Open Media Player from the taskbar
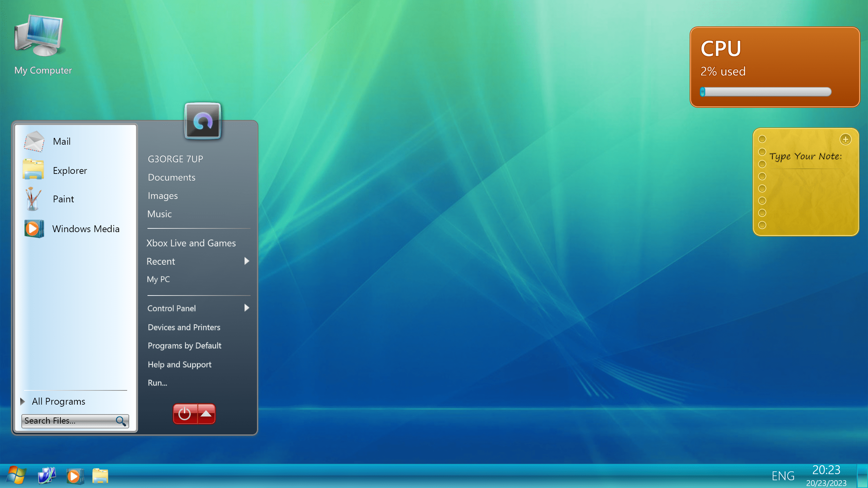868x488 pixels. [x=74, y=476]
